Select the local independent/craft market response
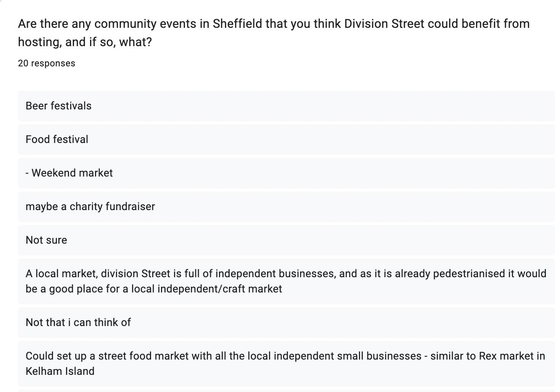Viewport: 560px width, 392px height. [x=286, y=281]
